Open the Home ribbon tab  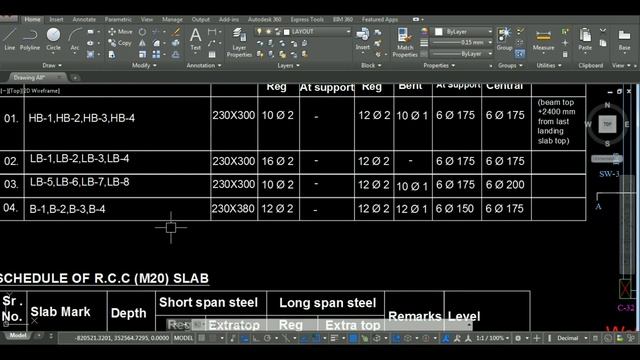click(x=32, y=19)
